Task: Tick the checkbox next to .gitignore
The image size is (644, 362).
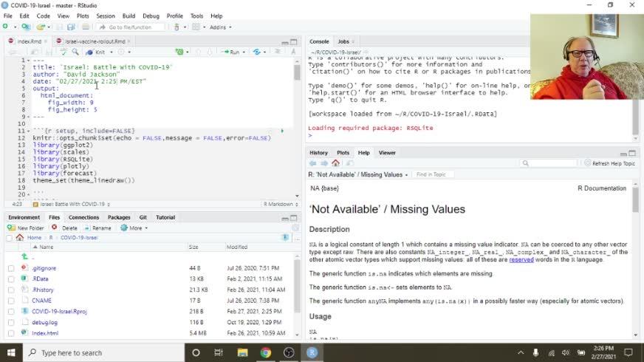Action: [x=11, y=268]
